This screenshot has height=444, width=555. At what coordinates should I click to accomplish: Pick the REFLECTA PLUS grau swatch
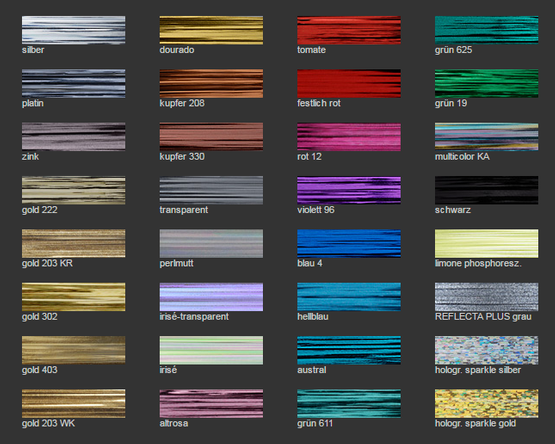coord(486,297)
